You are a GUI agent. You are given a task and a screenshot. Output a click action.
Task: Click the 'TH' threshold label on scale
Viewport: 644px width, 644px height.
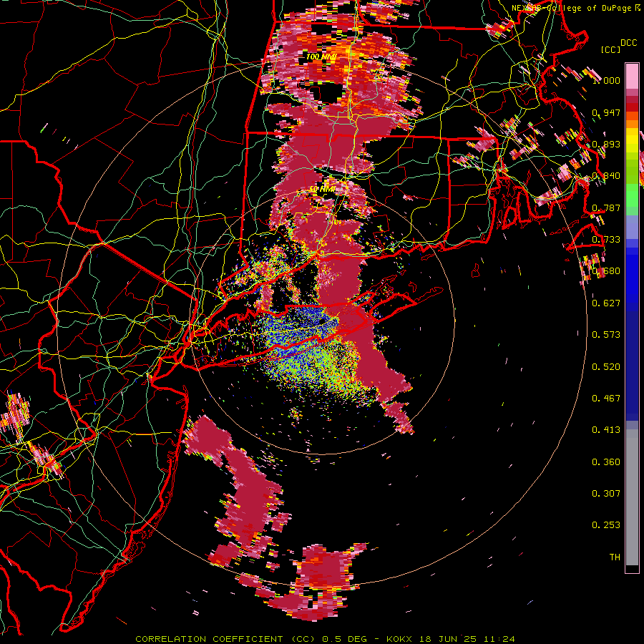tap(615, 557)
